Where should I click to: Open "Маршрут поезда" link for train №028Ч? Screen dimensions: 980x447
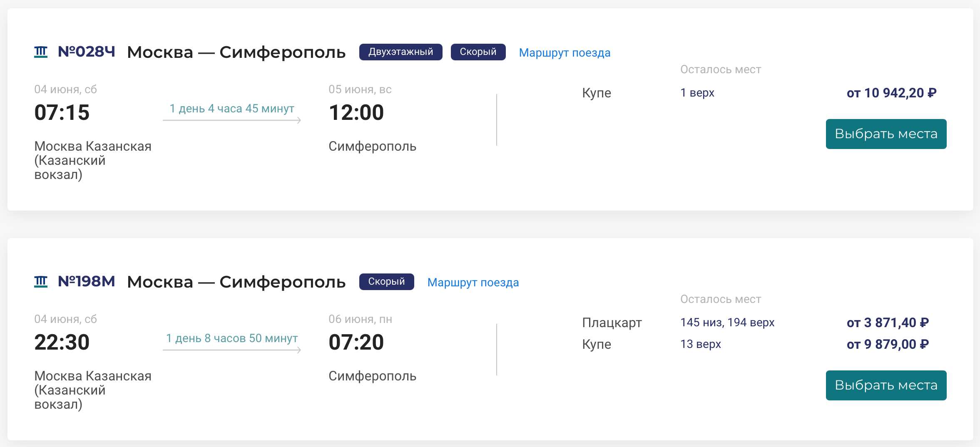[565, 53]
